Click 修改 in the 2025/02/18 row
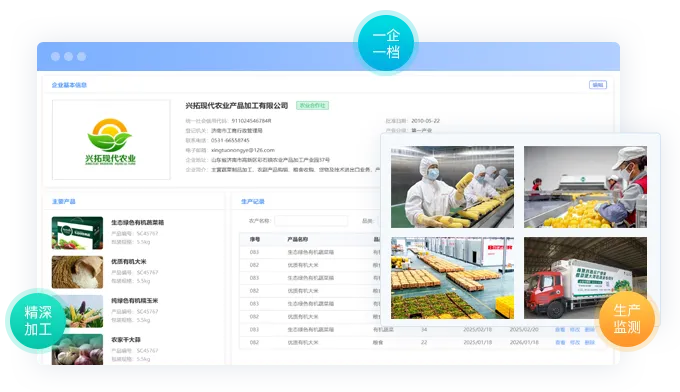The width and height of the screenshot is (680, 392). (x=575, y=330)
